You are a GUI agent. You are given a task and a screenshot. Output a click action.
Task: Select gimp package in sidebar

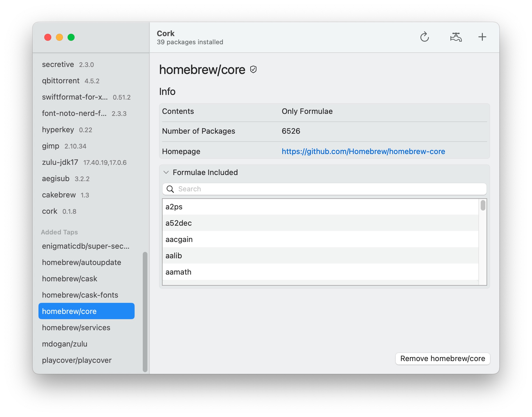[87, 146]
